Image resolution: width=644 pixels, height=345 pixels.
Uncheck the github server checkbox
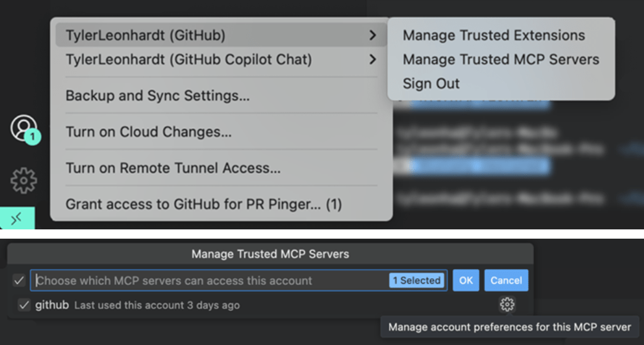tap(24, 305)
